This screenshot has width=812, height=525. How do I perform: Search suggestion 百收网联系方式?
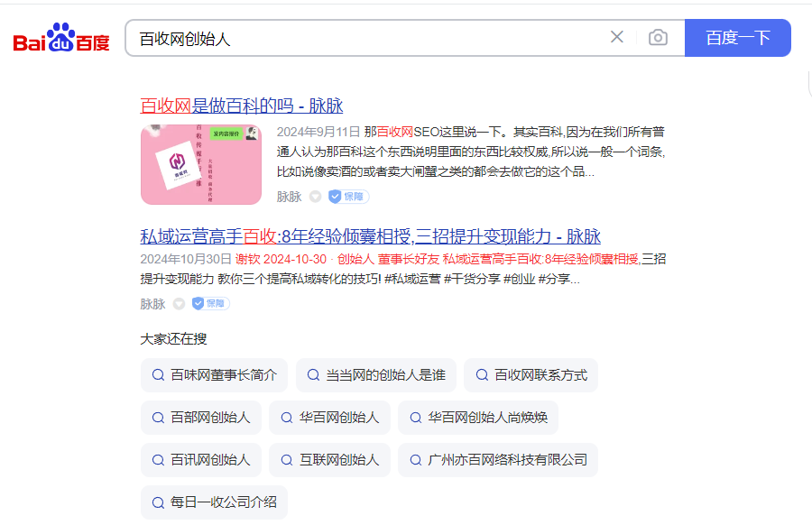click(x=531, y=375)
